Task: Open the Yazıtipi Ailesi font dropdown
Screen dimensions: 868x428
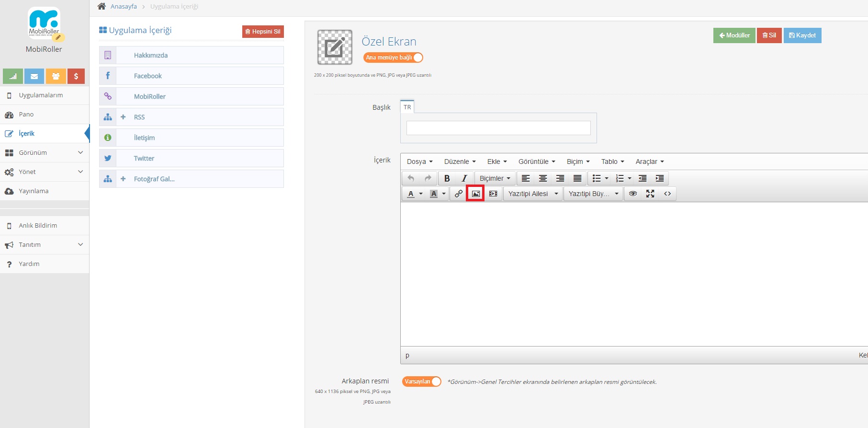Action: click(x=533, y=194)
